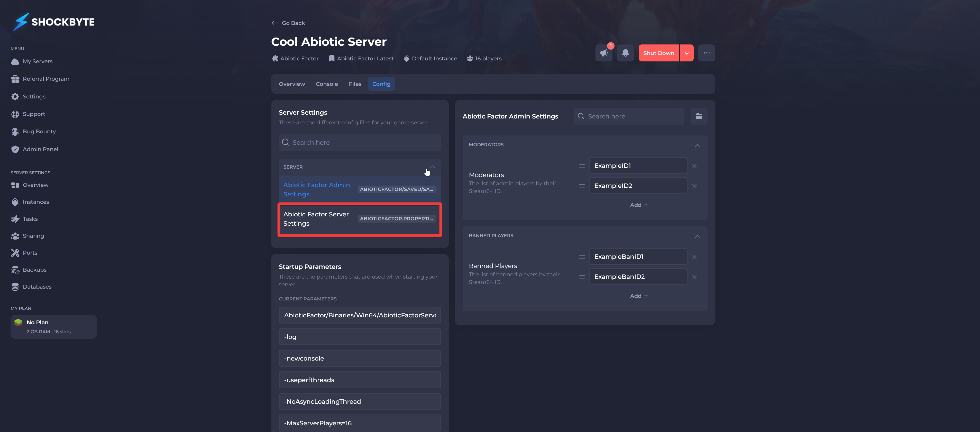The height and width of the screenshot is (432, 980).
Task: Edit the ExampleID1 moderator field
Action: [638, 166]
